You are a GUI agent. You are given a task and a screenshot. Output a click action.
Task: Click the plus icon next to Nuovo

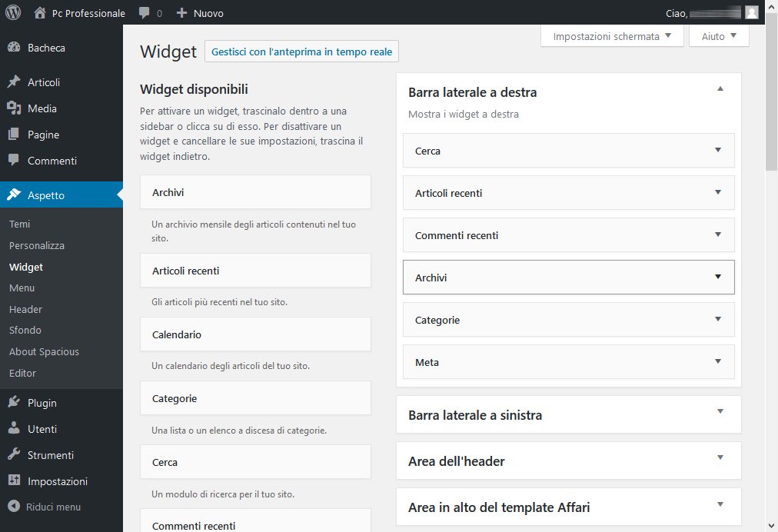(x=181, y=13)
